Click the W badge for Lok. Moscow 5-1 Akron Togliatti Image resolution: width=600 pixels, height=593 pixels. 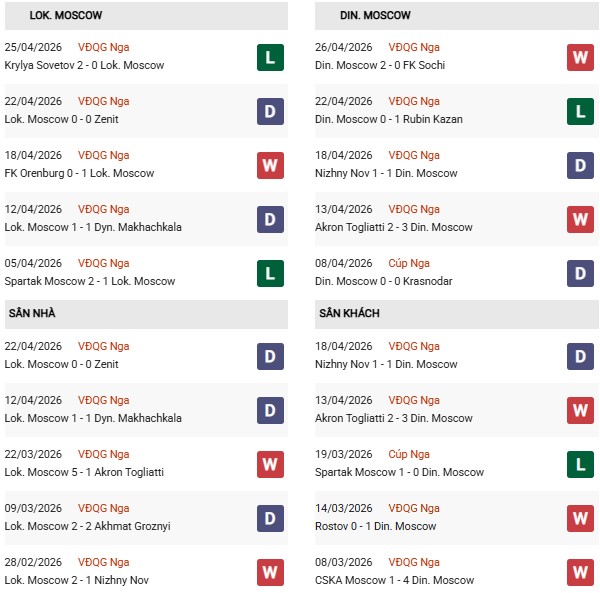[x=270, y=464]
